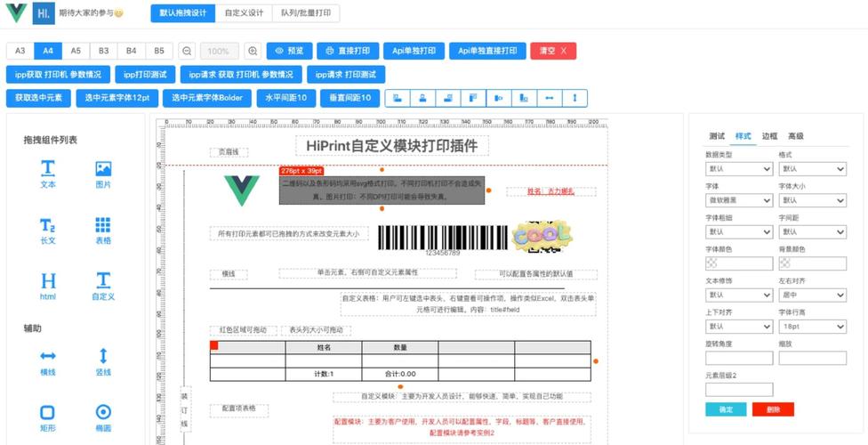Click the zoom in magnifier icon

[x=253, y=51]
